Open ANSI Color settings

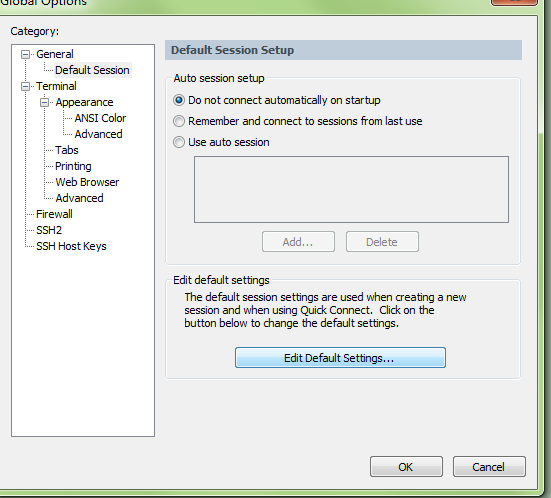(100, 118)
